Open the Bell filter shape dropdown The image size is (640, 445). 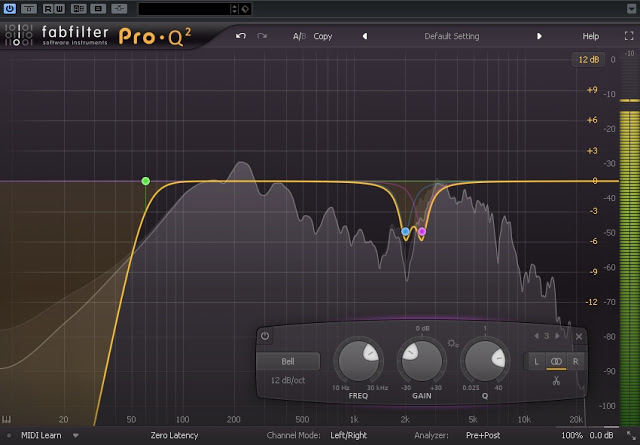click(x=288, y=361)
